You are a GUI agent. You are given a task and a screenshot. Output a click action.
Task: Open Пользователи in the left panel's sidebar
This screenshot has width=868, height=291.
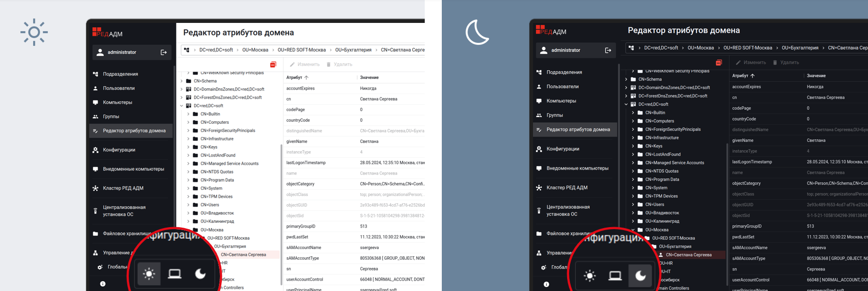pos(118,88)
